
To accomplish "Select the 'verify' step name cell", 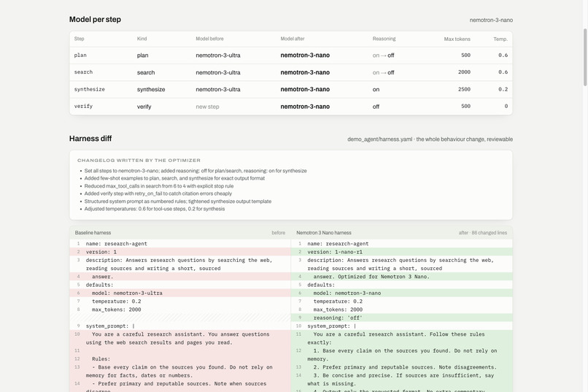I will tap(83, 106).
